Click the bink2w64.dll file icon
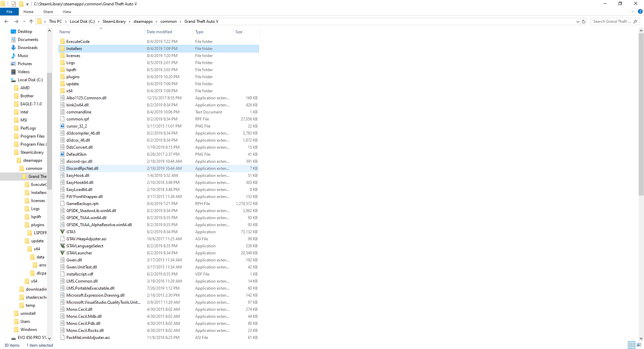The image size is (644, 349). [x=62, y=105]
